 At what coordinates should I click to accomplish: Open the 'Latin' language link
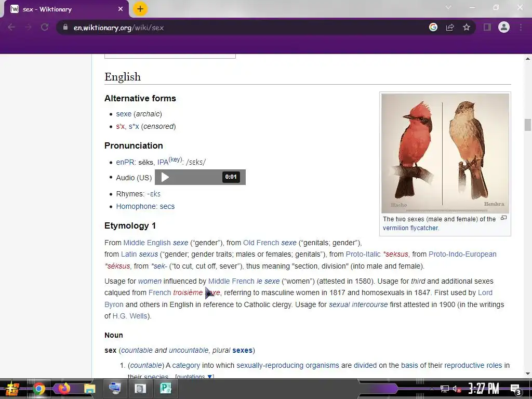coord(129,255)
